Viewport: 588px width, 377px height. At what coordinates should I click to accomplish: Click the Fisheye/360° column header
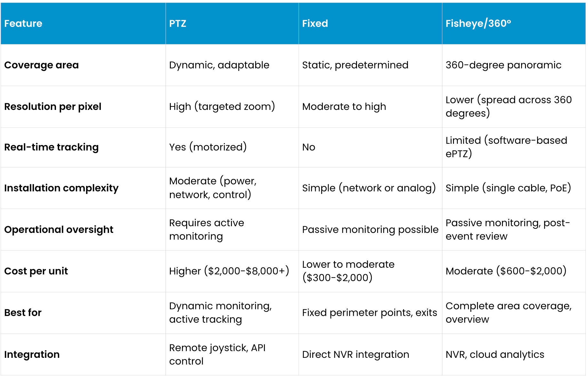[478, 23]
